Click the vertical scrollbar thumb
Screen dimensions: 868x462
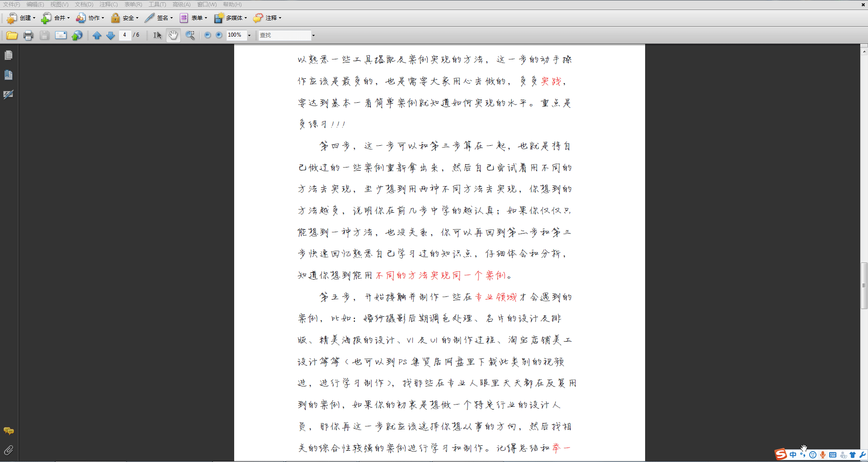pyautogui.click(x=864, y=286)
